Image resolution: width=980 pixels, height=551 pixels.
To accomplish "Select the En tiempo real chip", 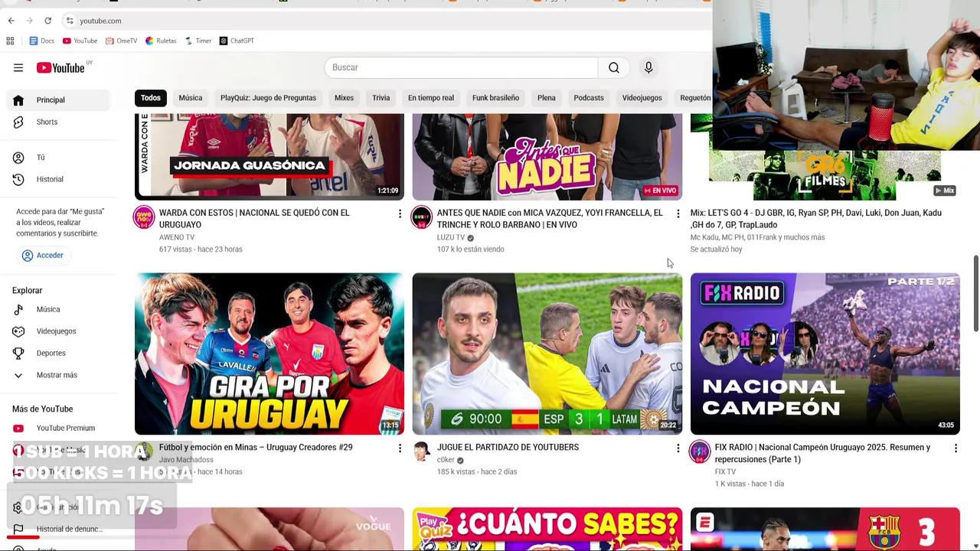I will point(431,98).
